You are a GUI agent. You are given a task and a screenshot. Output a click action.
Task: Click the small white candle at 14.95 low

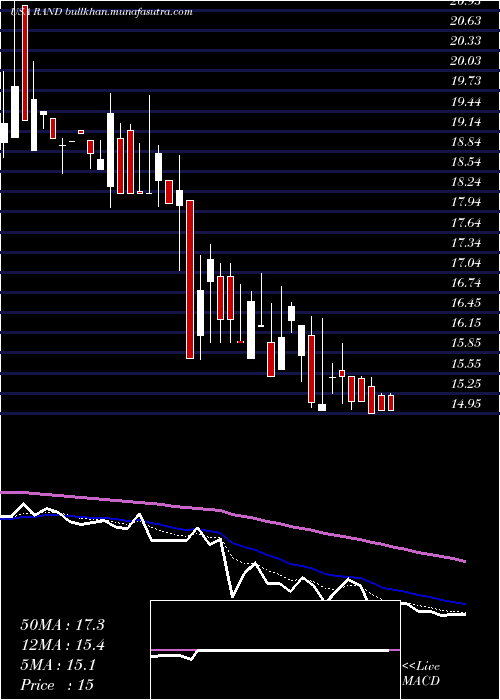coord(322,407)
